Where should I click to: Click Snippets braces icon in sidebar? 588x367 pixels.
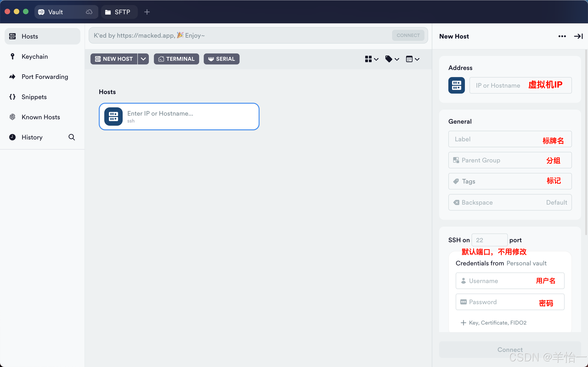coord(12,97)
